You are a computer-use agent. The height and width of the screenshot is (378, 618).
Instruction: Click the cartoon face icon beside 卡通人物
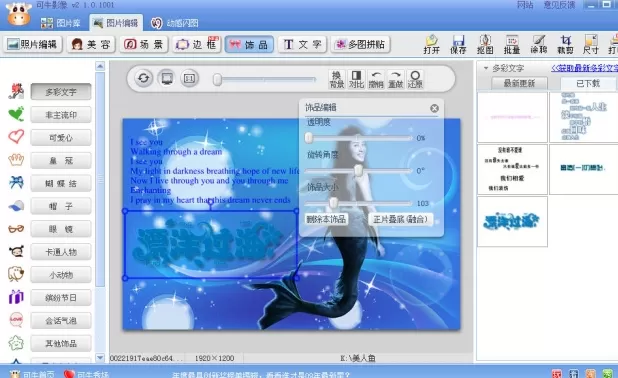[16, 251]
